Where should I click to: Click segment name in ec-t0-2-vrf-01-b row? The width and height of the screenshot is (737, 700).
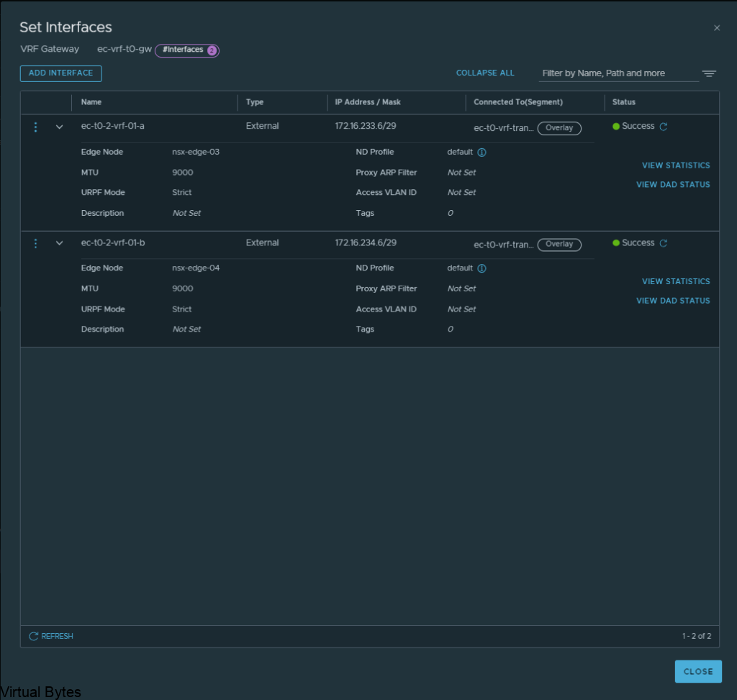[503, 245]
